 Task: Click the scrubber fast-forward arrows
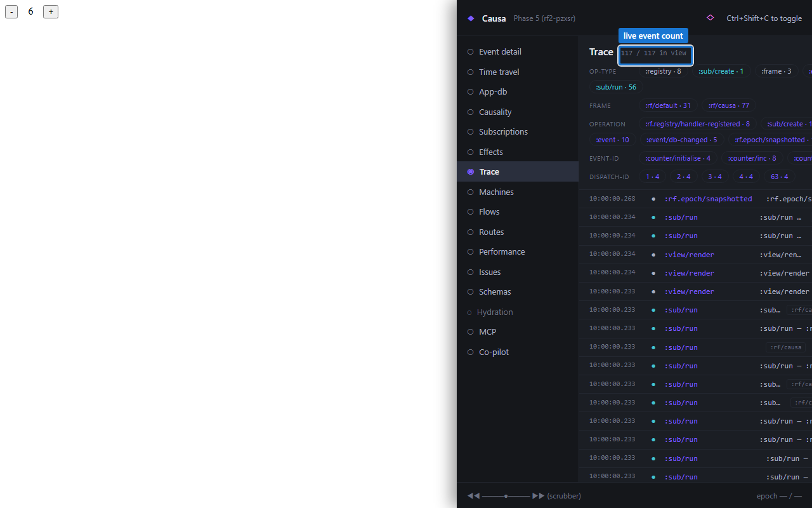[x=538, y=496]
